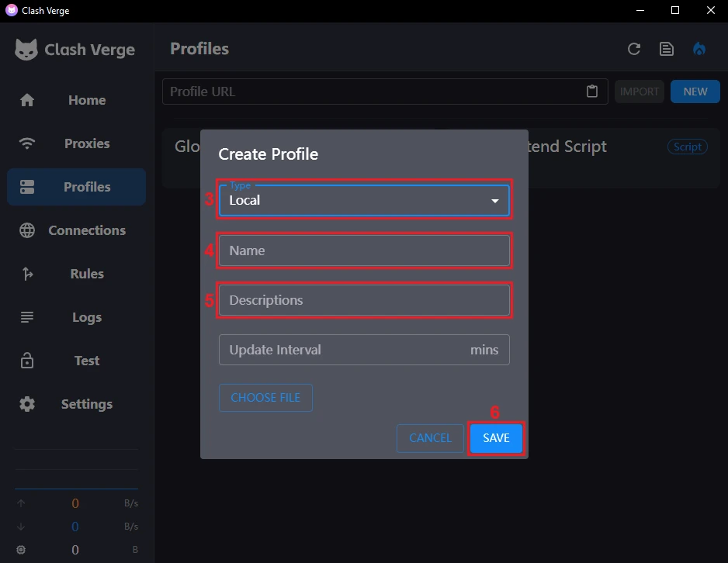The image size is (728, 563).
Task: Open the runtime config document icon
Action: tap(667, 49)
